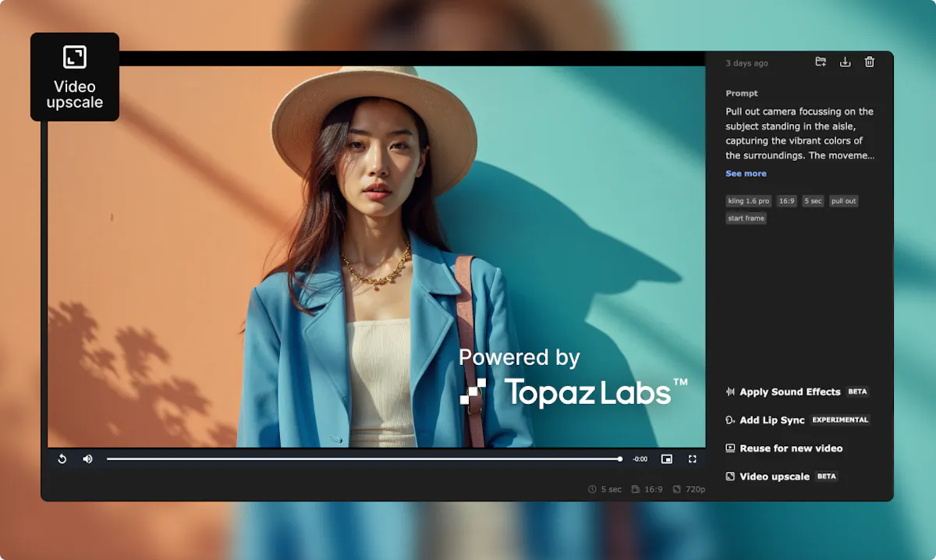
Task: Click the 16:9 tag under prompt
Action: 787,201
